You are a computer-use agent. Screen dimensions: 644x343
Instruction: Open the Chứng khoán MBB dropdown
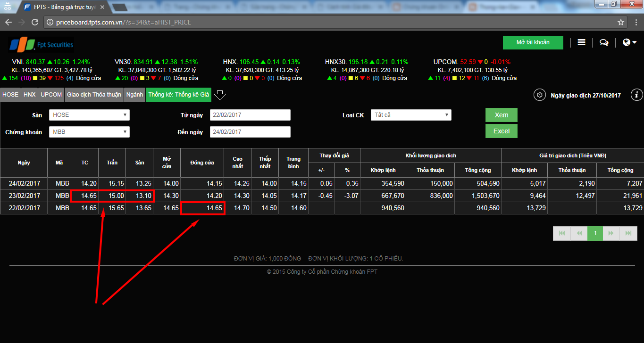(89, 132)
